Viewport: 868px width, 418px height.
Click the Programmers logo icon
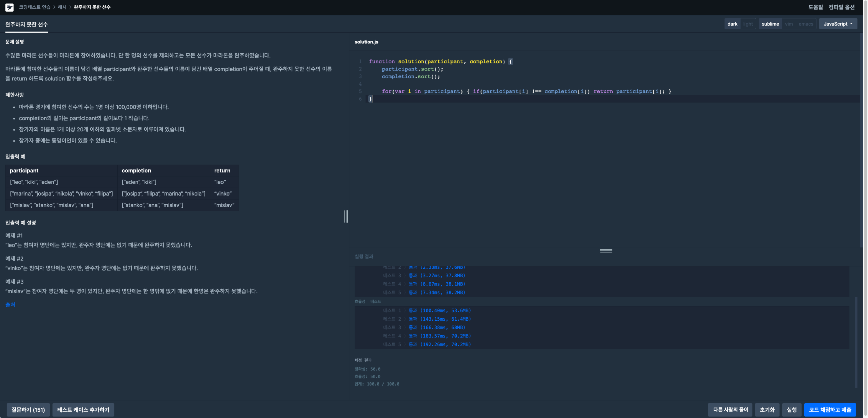9,7
